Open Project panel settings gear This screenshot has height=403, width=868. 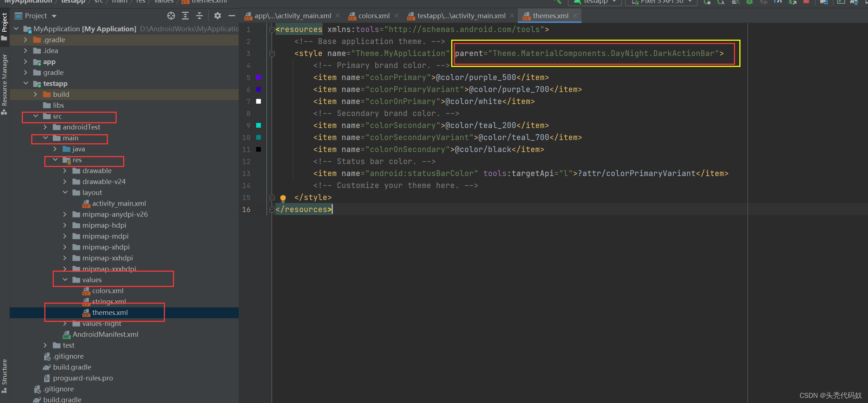pyautogui.click(x=217, y=16)
